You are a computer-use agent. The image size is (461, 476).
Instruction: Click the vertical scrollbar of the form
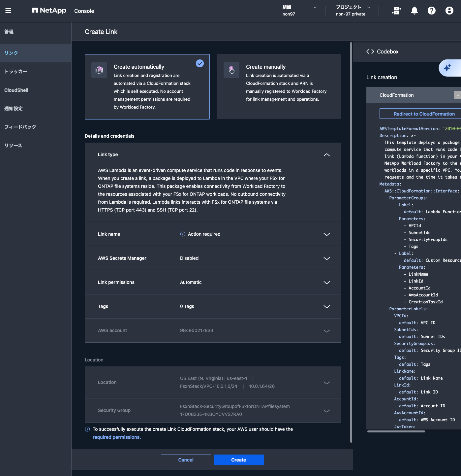pyautogui.click(x=351, y=242)
